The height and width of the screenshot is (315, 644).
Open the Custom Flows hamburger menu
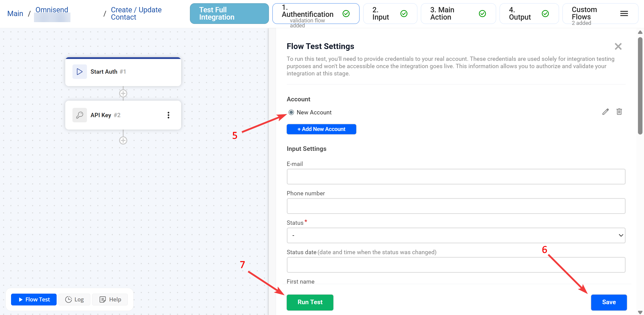624,14
